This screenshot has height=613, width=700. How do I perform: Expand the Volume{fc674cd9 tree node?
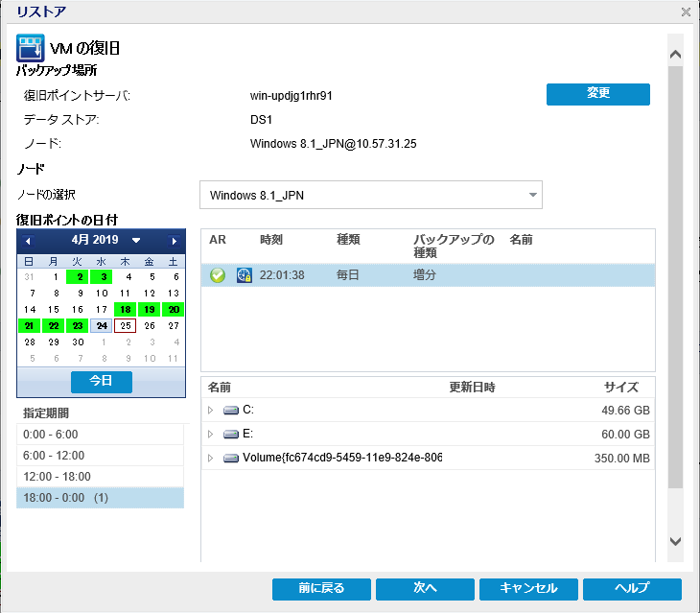(211, 459)
